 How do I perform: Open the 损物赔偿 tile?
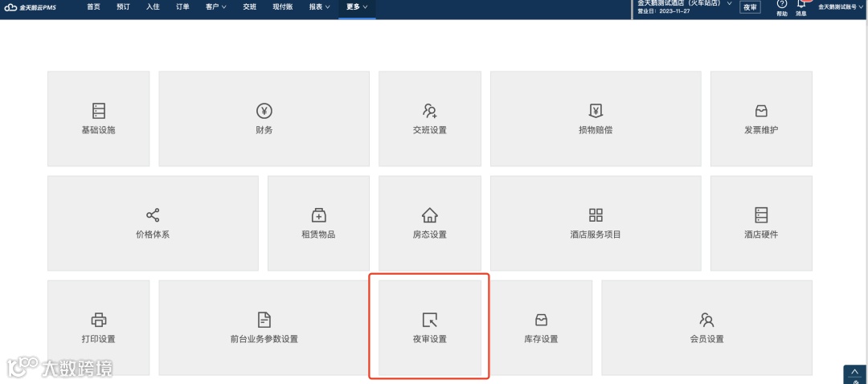596,118
